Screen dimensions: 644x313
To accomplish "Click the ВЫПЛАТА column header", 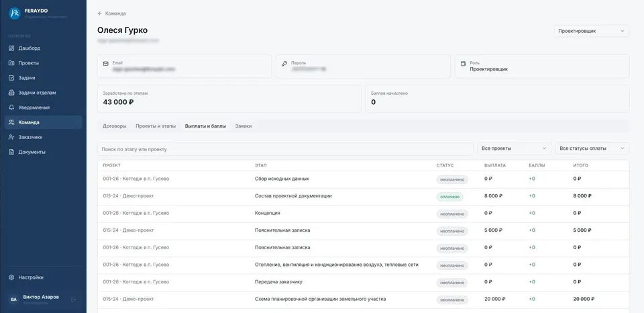I will tap(495, 165).
